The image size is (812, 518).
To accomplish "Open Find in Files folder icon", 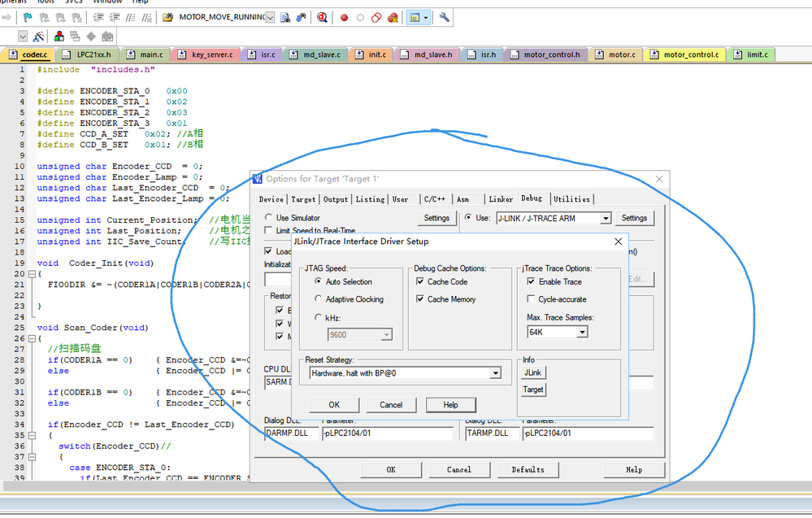I will click(x=167, y=18).
